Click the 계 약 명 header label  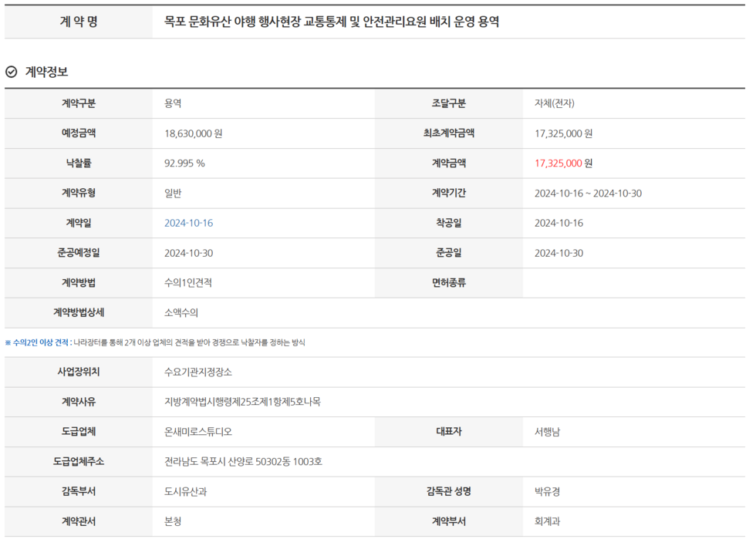(79, 22)
